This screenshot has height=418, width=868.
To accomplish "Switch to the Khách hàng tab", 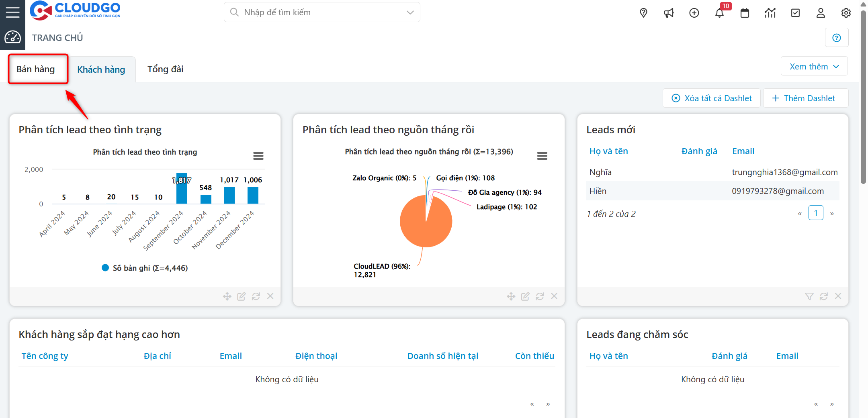I will pyautogui.click(x=101, y=69).
